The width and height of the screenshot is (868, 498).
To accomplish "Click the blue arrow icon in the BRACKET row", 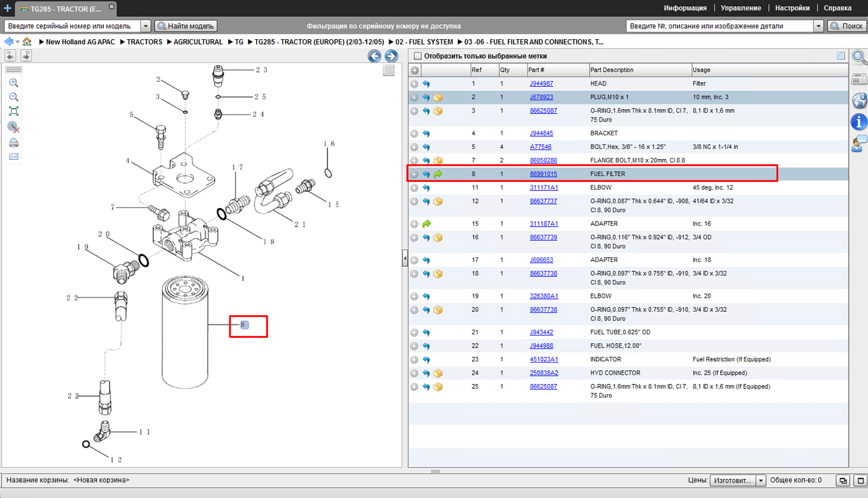I will click(426, 134).
